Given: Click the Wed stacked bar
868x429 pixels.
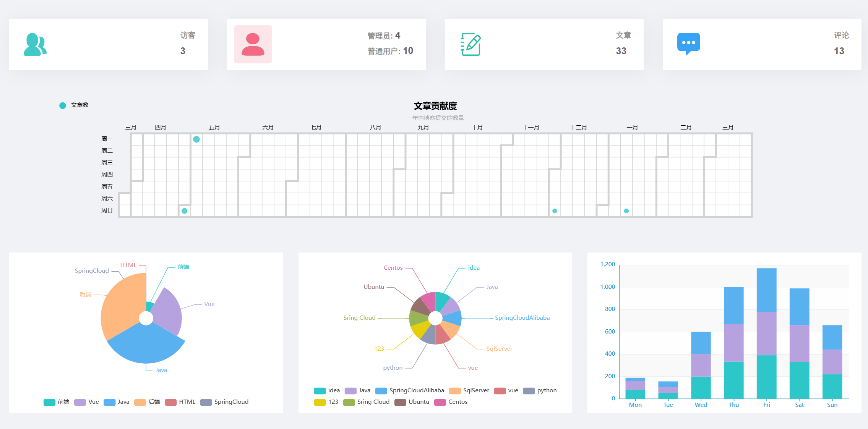Looking at the screenshot, I should (x=701, y=365).
